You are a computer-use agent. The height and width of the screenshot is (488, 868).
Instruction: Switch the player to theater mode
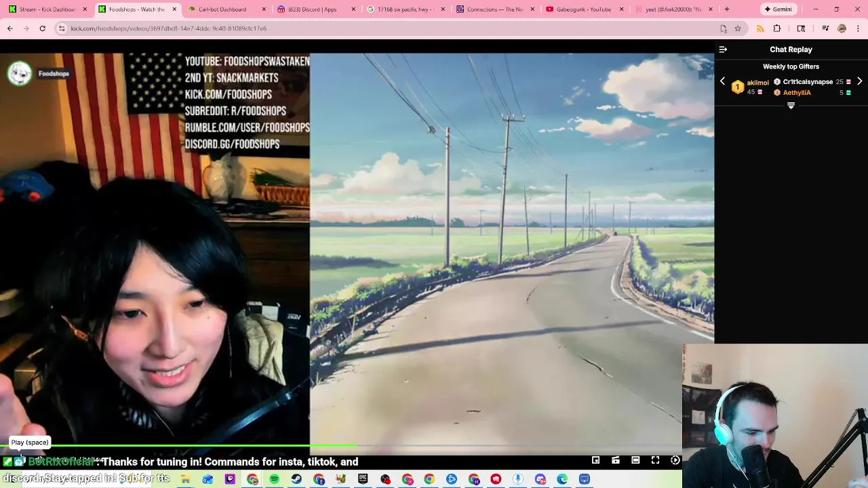click(x=635, y=460)
